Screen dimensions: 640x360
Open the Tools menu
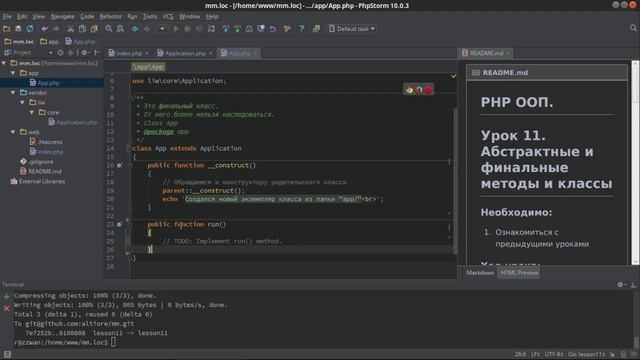tap(150, 16)
